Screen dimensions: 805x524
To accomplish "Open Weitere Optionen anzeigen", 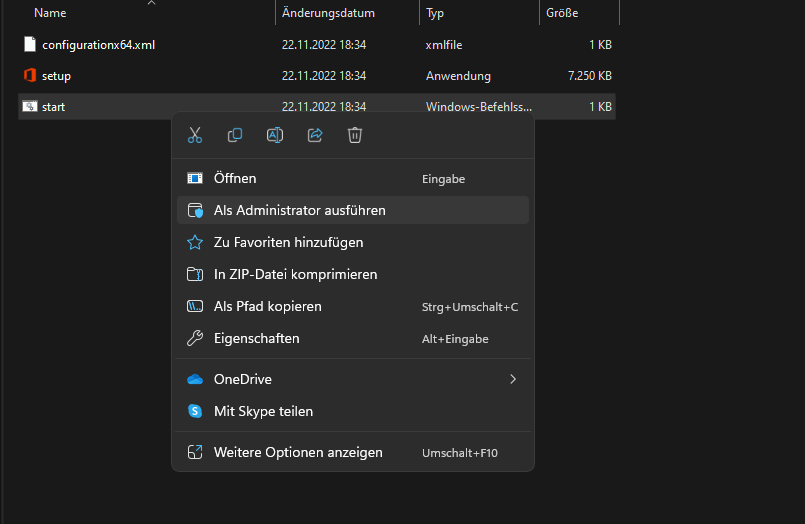I will 298,452.
